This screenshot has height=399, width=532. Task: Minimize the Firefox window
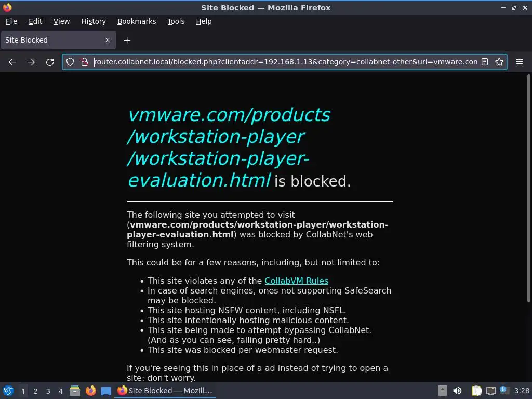coord(503,7)
